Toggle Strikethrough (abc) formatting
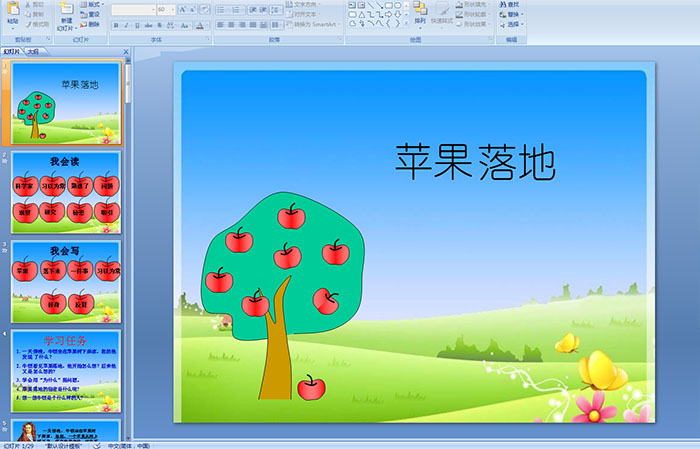Screen dimensions: 700x449 pos(149,25)
